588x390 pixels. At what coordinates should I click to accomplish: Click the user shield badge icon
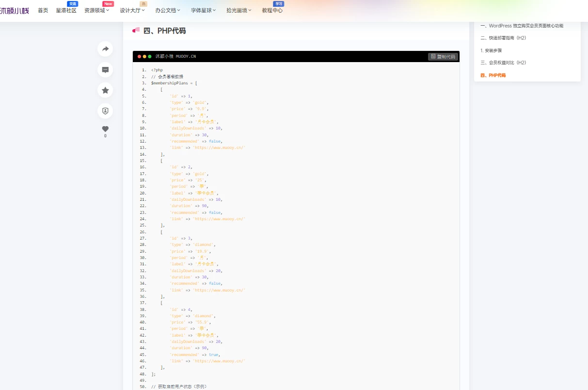pos(105,111)
